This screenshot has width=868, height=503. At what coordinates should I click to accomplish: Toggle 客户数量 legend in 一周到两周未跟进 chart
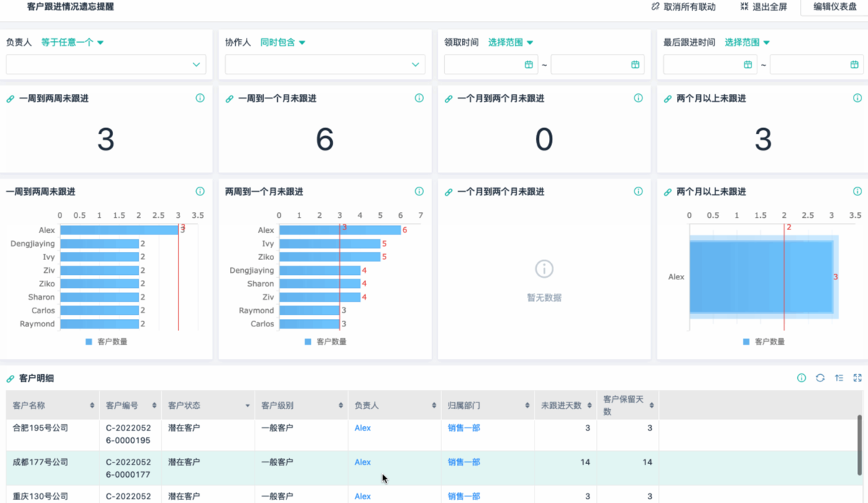click(x=106, y=342)
